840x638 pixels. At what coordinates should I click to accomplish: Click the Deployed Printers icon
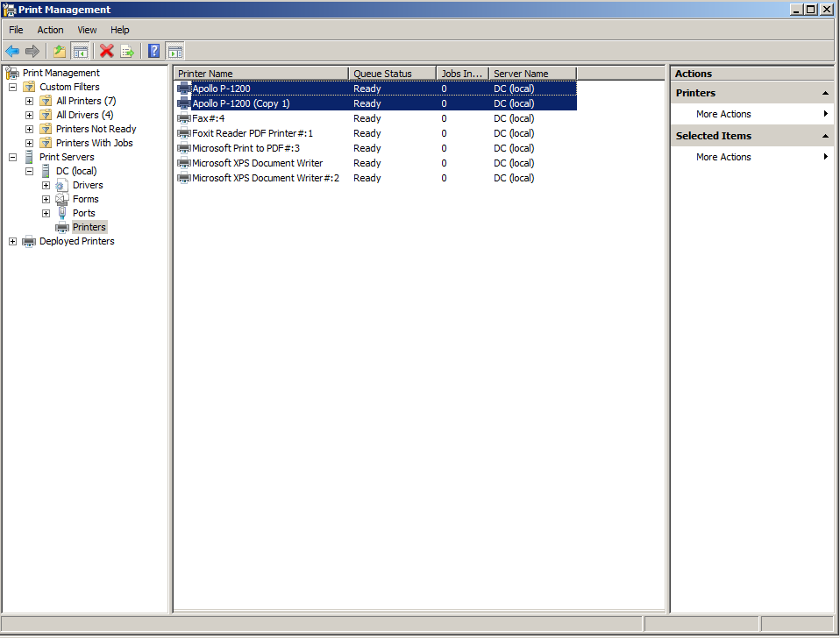click(x=29, y=241)
